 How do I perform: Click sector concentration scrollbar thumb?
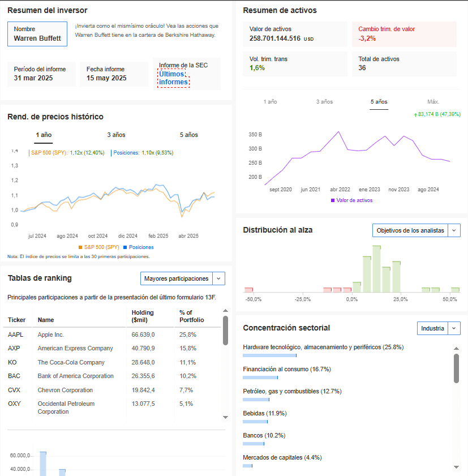click(456, 368)
